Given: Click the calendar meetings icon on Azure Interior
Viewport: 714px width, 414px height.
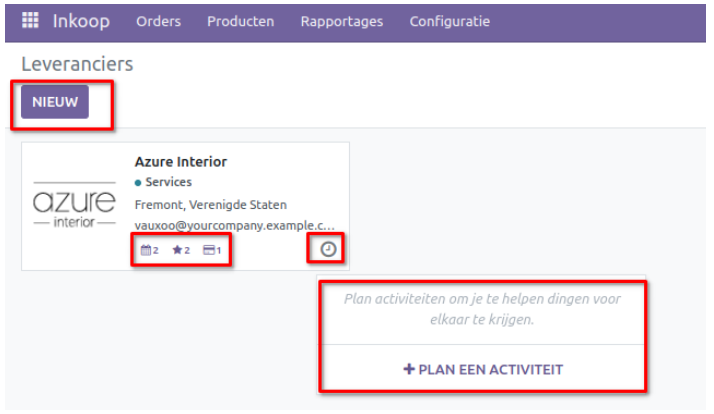Looking at the screenshot, I should click(x=149, y=250).
